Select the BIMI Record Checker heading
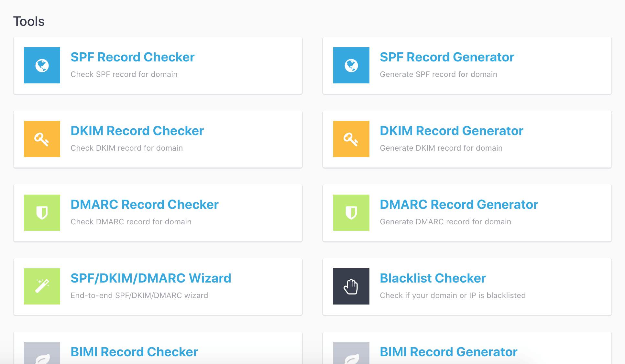 point(134,352)
